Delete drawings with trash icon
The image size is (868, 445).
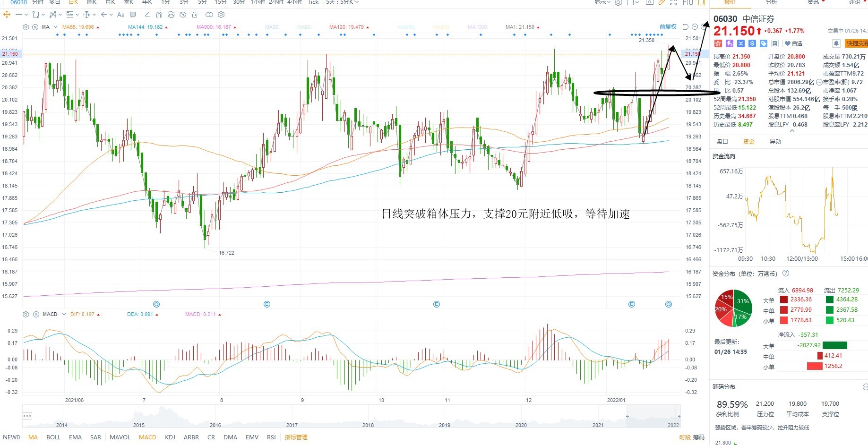(x=195, y=15)
